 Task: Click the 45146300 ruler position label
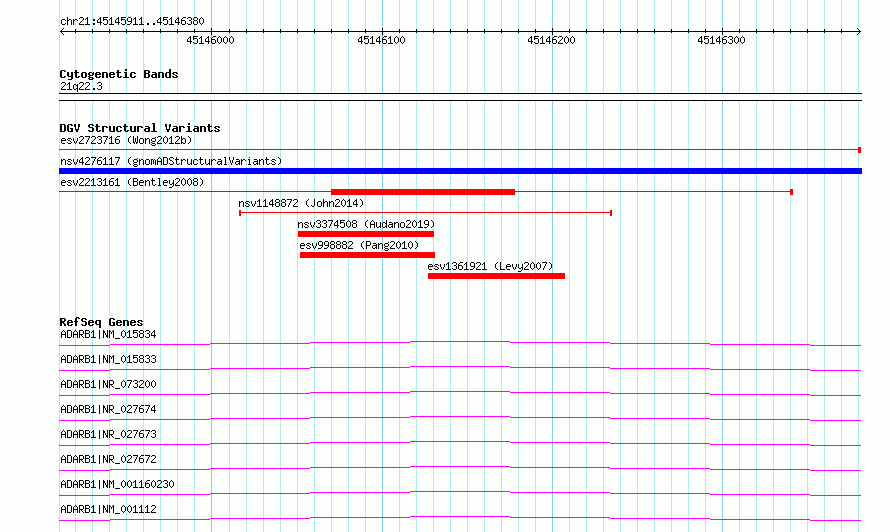pos(721,40)
